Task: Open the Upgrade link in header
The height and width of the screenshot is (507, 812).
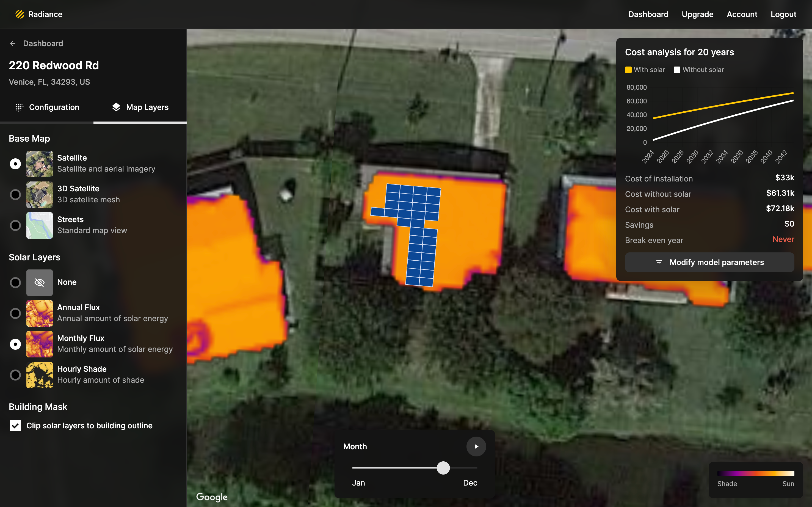Action: pyautogui.click(x=697, y=14)
